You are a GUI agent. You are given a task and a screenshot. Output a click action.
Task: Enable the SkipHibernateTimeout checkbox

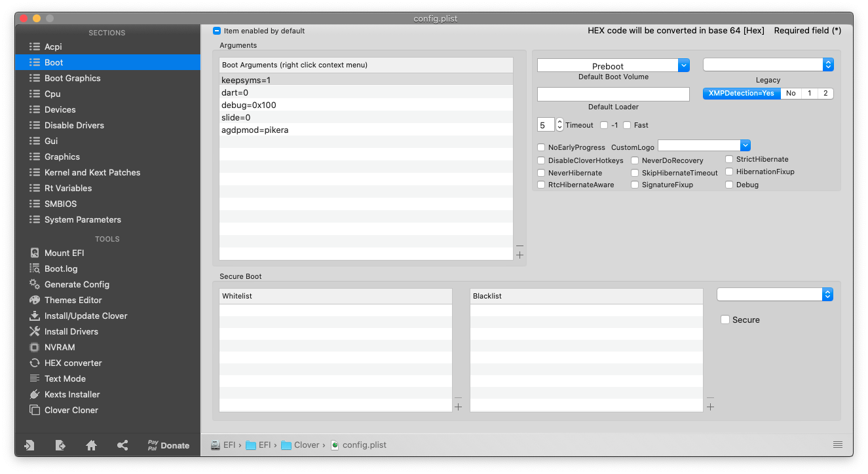(635, 173)
